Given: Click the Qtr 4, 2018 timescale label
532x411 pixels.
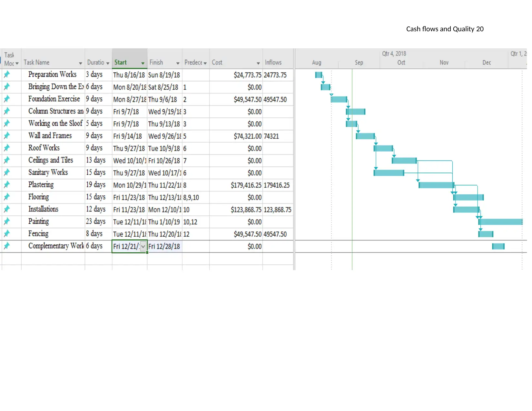Looking at the screenshot, I should [x=394, y=54].
